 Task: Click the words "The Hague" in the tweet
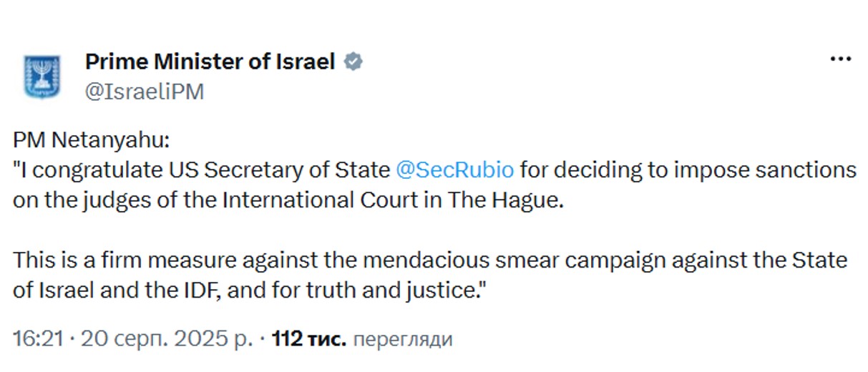click(x=505, y=200)
